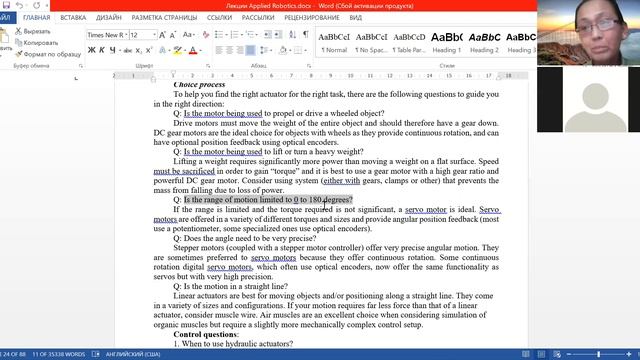This screenshot has height=360, width=640.
Task: Click the numbered list icon
Action: (x=236, y=35)
